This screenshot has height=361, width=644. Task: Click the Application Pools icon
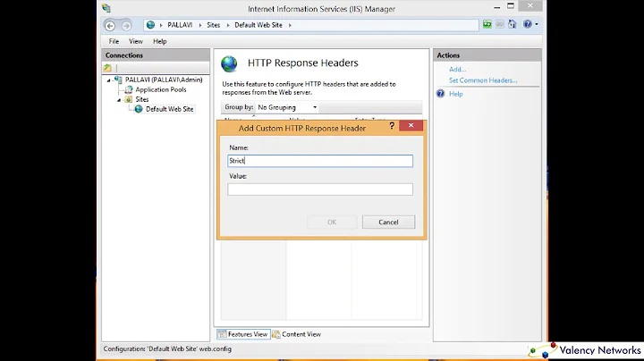(129, 89)
